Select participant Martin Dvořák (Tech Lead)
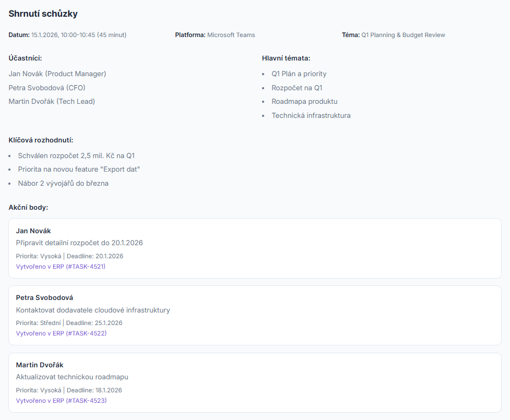The image size is (510, 420). pos(52,101)
